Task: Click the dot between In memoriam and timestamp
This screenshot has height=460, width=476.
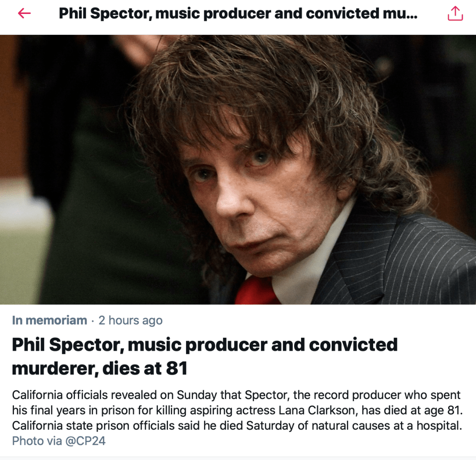Action: coord(93,321)
